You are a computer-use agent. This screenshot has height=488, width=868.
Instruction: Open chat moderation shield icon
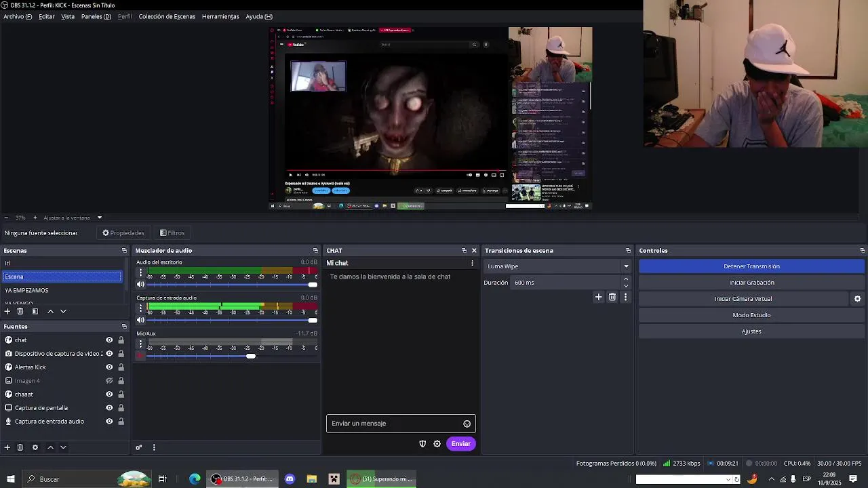(x=422, y=444)
